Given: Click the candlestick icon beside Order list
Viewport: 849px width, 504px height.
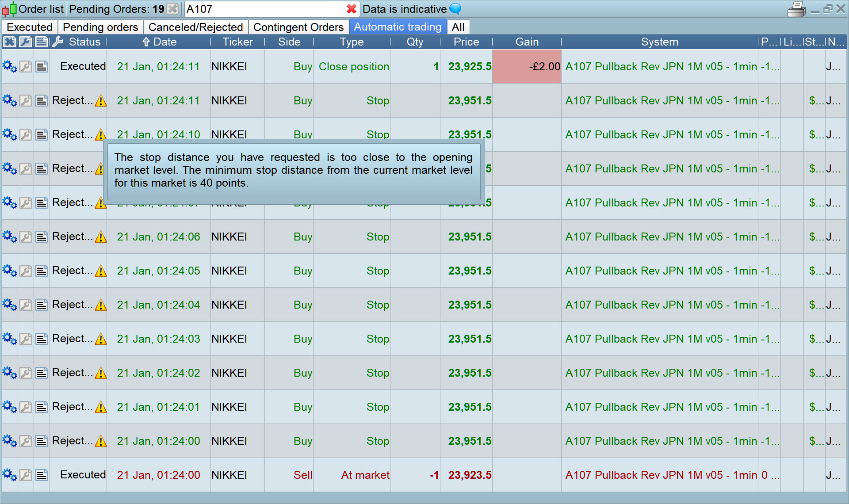Looking at the screenshot, I should (9, 9).
